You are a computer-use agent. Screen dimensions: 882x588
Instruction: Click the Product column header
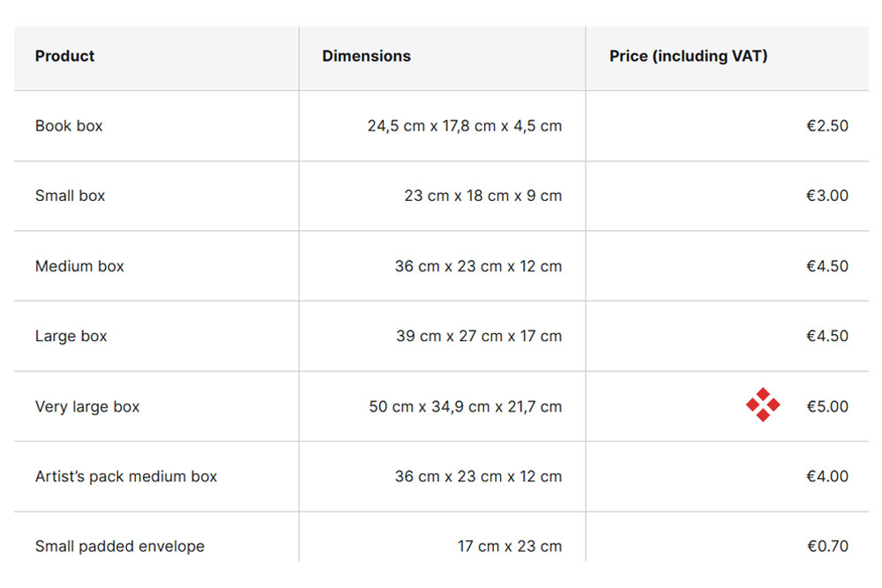coord(64,56)
